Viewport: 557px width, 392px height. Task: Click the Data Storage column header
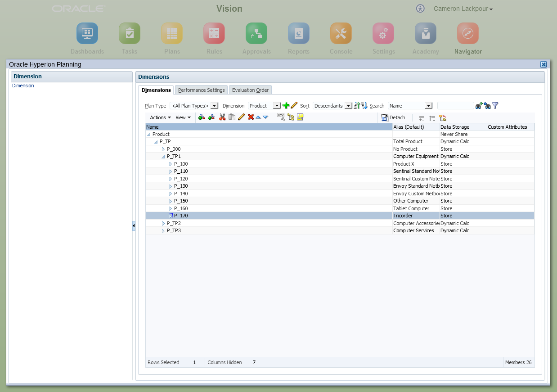click(x=463, y=127)
